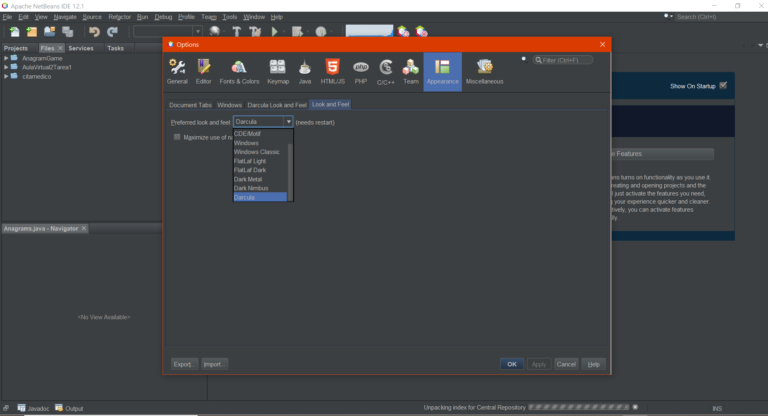This screenshot has height=416, width=768.
Task: Select the Look and Feel tab
Action: coord(331,104)
